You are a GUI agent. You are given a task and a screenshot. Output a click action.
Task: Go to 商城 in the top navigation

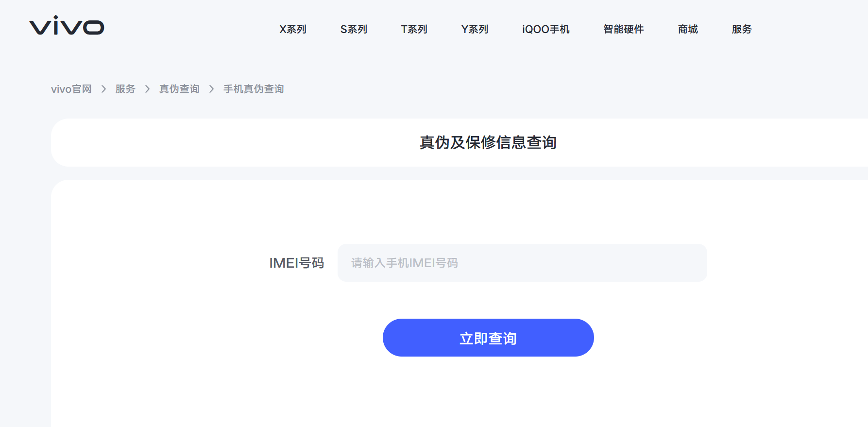coord(688,29)
